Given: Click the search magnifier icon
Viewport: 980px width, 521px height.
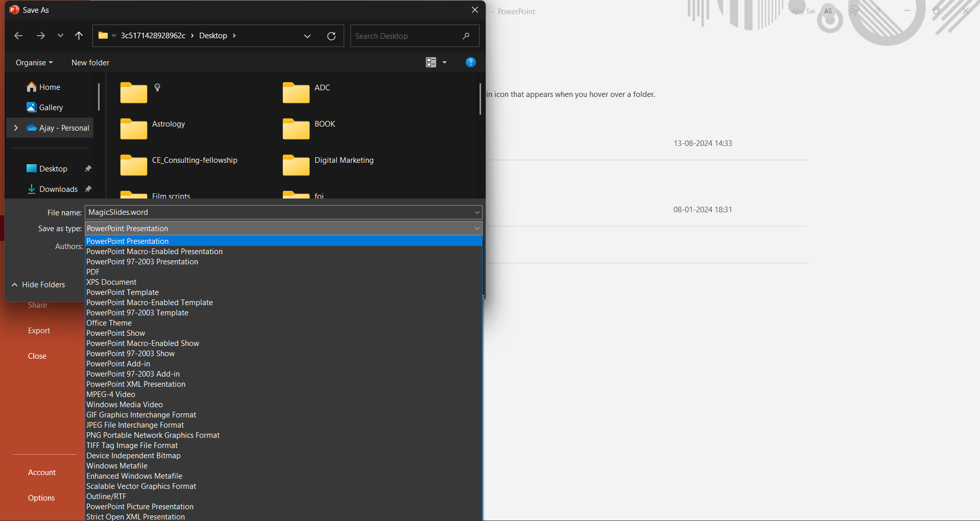Looking at the screenshot, I should click(466, 36).
